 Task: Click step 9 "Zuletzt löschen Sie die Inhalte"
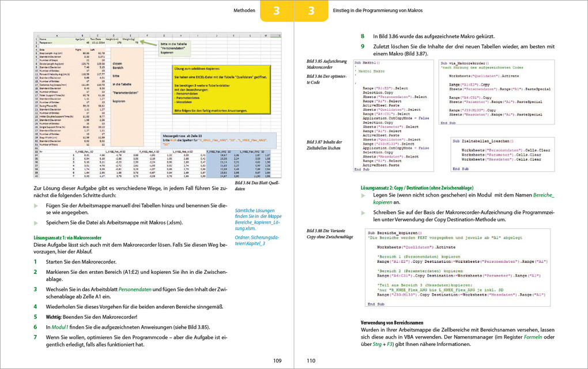coord(463,50)
